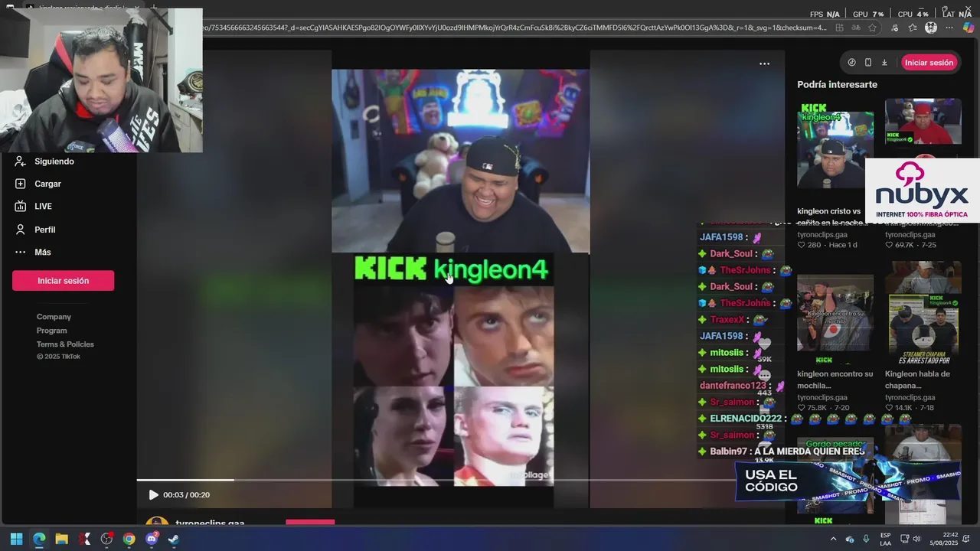Image resolution: width=980 pixels, height=551 pixels.
Task: Open File Explorer from the taskbar
Action: tap(61, 539)
